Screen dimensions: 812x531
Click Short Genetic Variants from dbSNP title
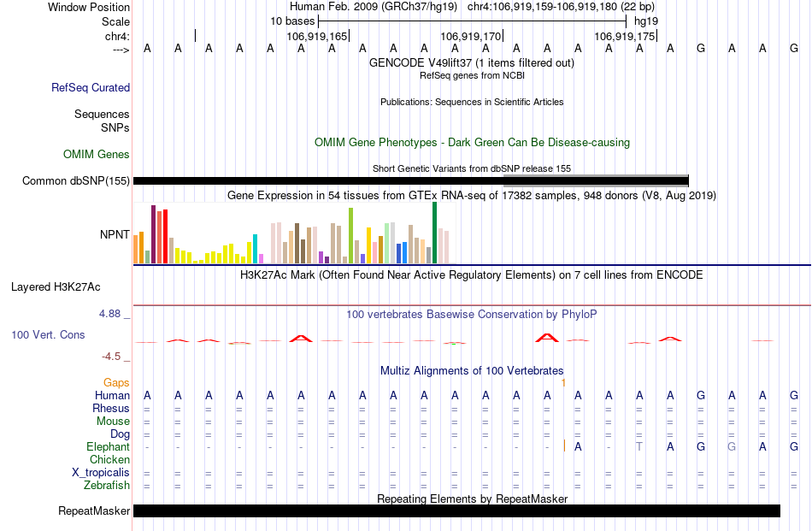pyautogui.click(x=472, y=168)
